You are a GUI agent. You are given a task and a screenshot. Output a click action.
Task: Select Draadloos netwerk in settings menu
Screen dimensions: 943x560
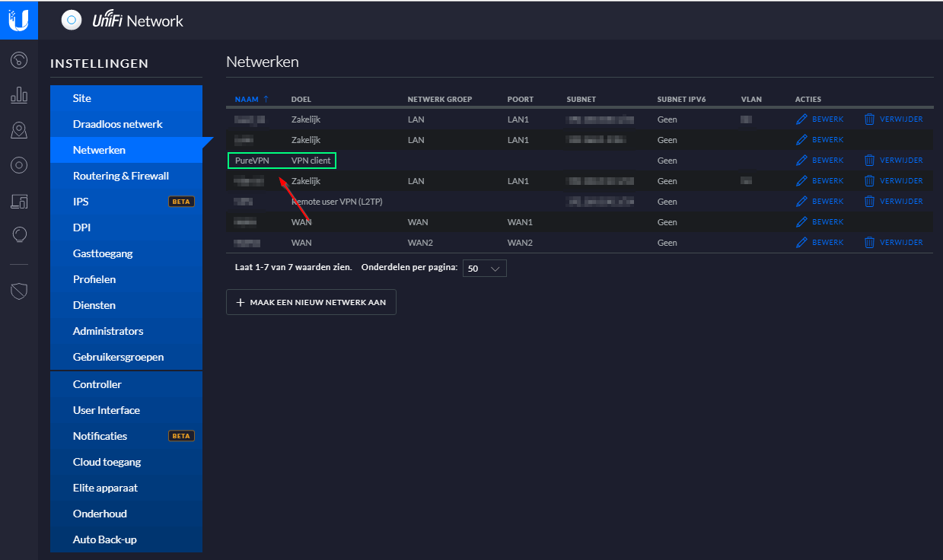pos(117,124)
